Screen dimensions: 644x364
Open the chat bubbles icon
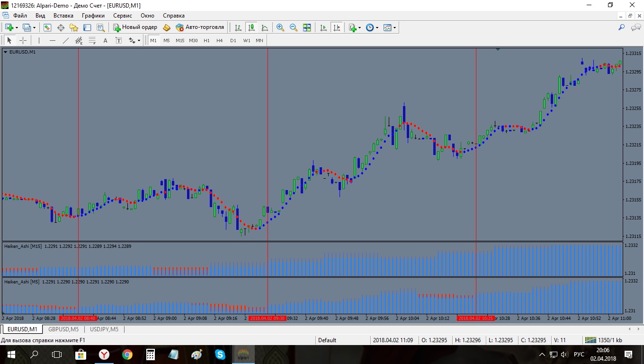(636, 27)
